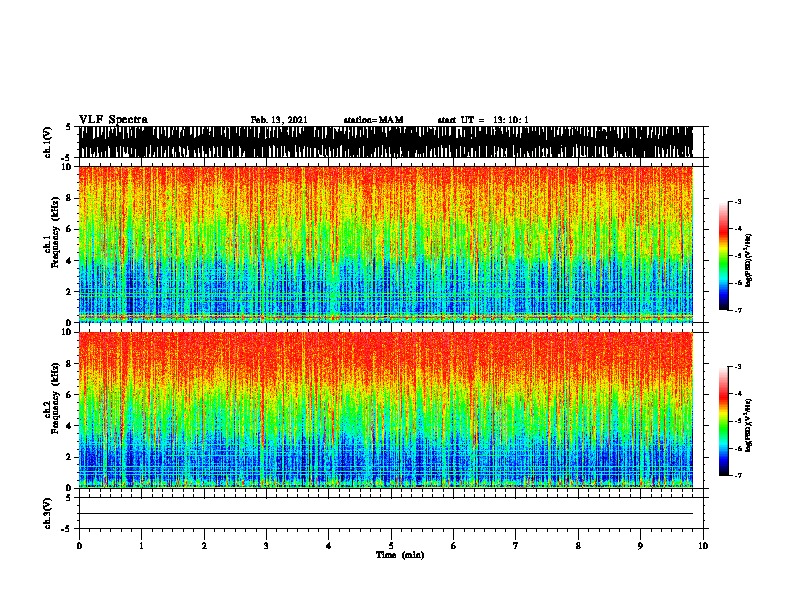This screenshot has height=612, width=792.
Task: Click the time axis tick label "3"
Action: coord(266,546)
